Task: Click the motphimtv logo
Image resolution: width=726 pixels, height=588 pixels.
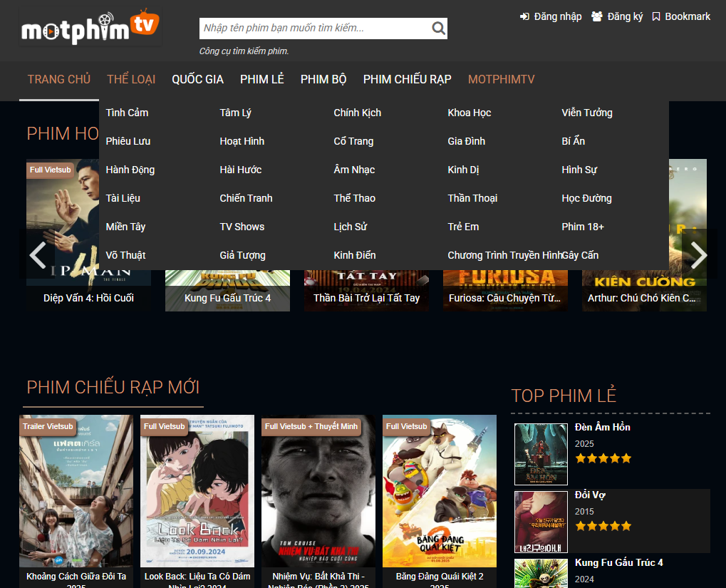Action: point(89,28)
